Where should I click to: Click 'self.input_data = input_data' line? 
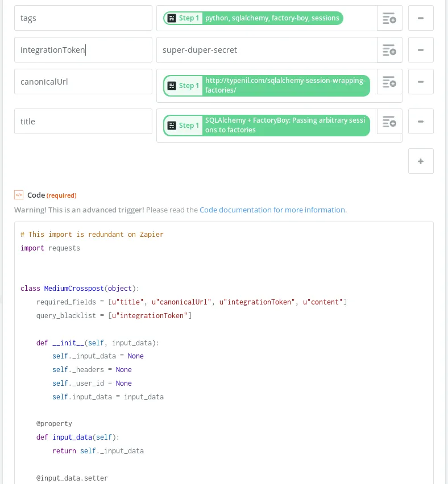tap(108, 397)
